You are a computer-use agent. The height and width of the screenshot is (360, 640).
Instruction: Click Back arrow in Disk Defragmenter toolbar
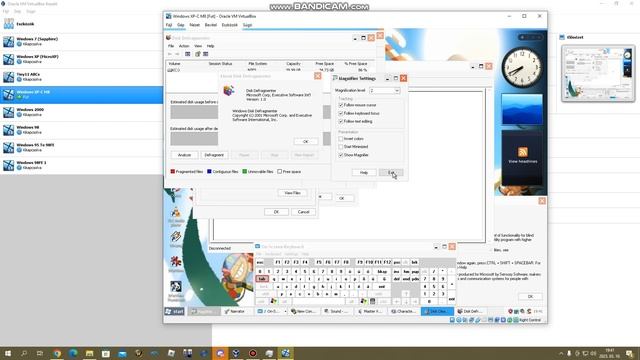pos(170,54)
